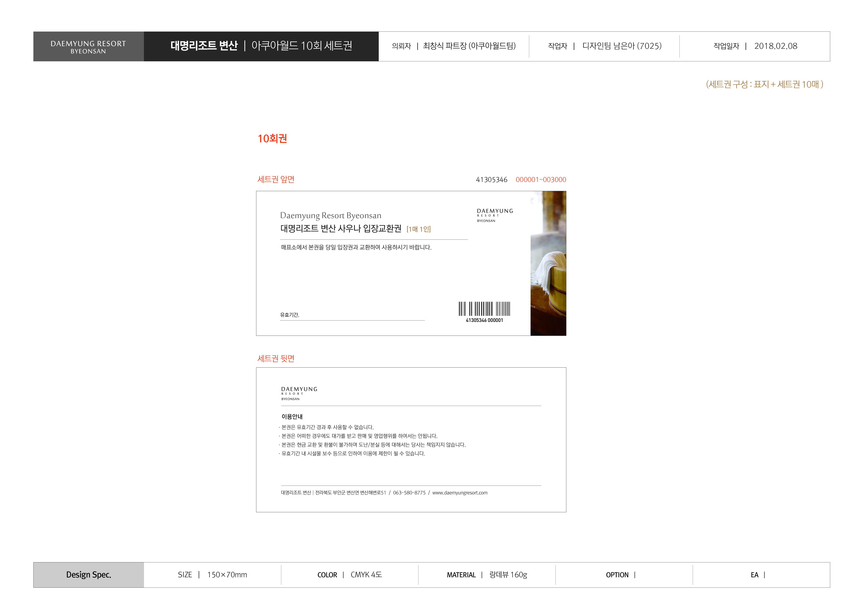Click the COLOR value 'CMYK 4도'
Screen dimensions: 868x614
[366, 575]
